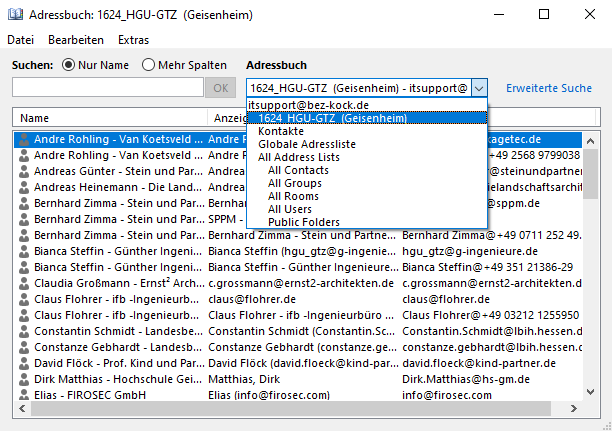
Task: Click contact icon beside Claudia Großmann
Action: coord(24,282)
